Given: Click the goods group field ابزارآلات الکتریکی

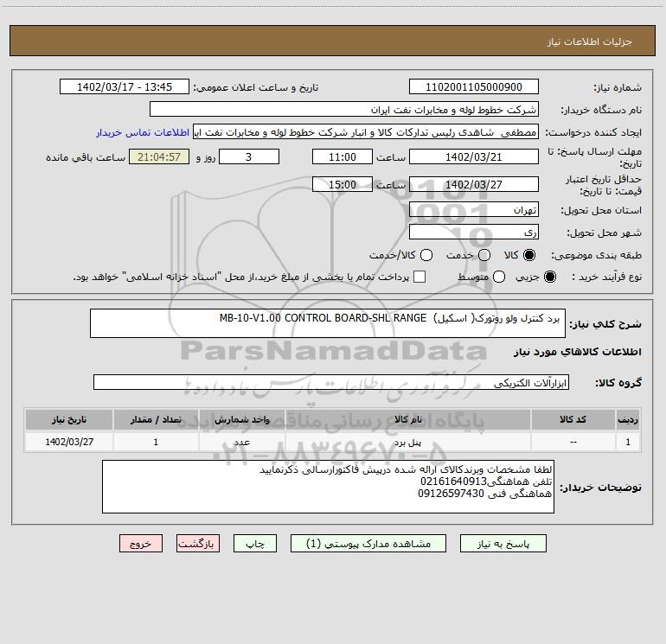Looking at the screenshot, I should [331, 382].
